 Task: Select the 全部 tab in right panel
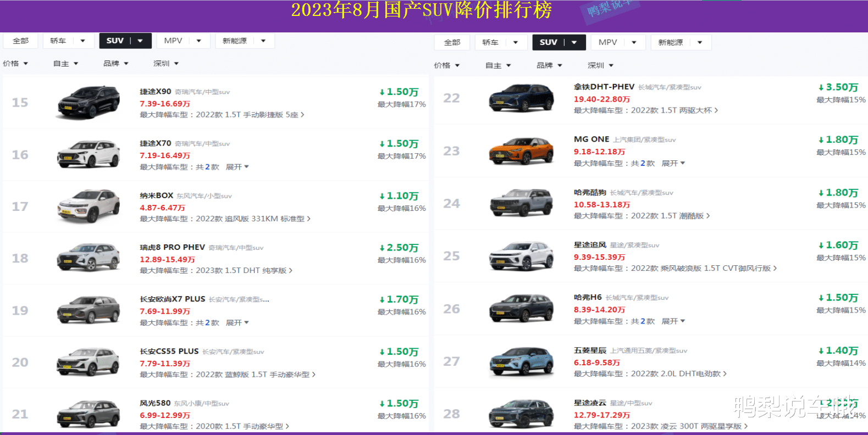452,43
